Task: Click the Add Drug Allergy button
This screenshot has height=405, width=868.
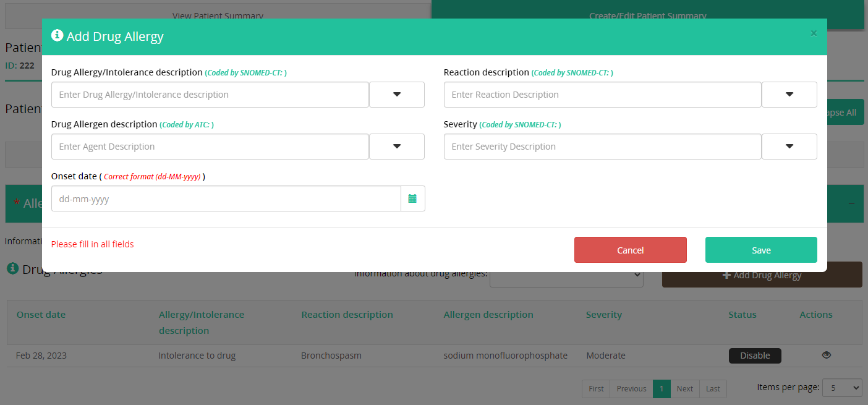Action: 762,276
